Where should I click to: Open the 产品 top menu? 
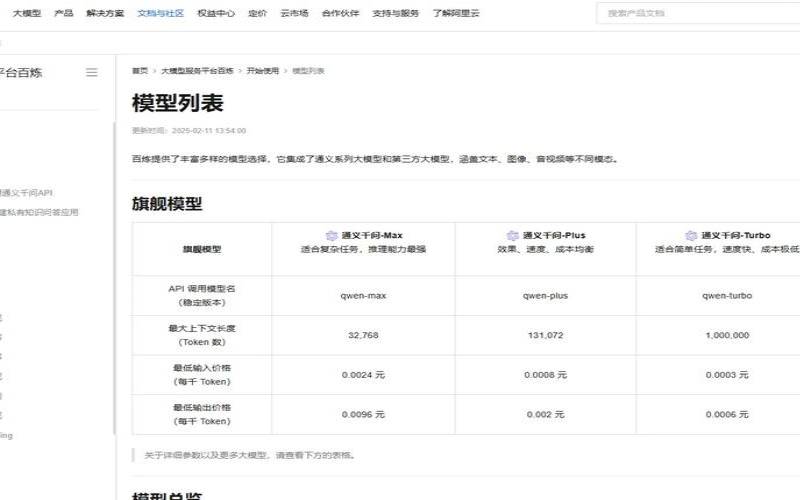(64, 13)
